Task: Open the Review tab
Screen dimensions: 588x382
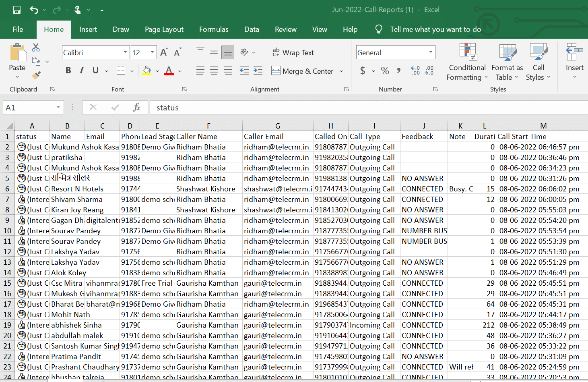Action: pyautogui.click(x=285, y=29)
